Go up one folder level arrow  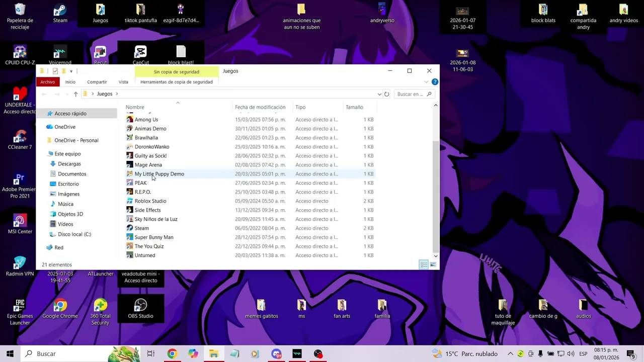point(75,94)
